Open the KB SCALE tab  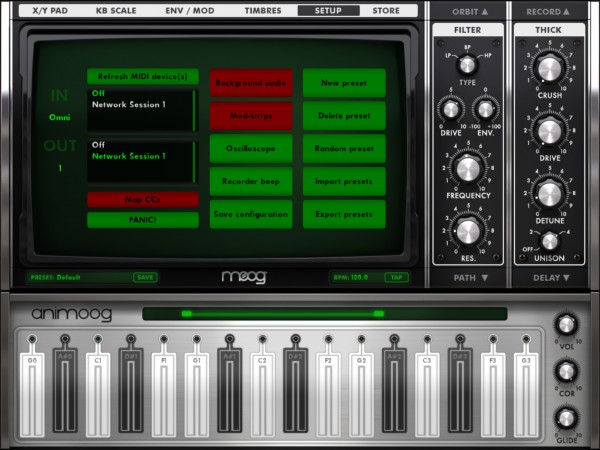(x=116, y=10)
